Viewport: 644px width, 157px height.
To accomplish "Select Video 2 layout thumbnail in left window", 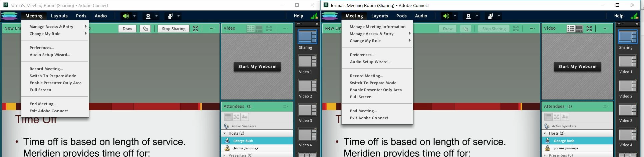I will (x=307, y=86).
